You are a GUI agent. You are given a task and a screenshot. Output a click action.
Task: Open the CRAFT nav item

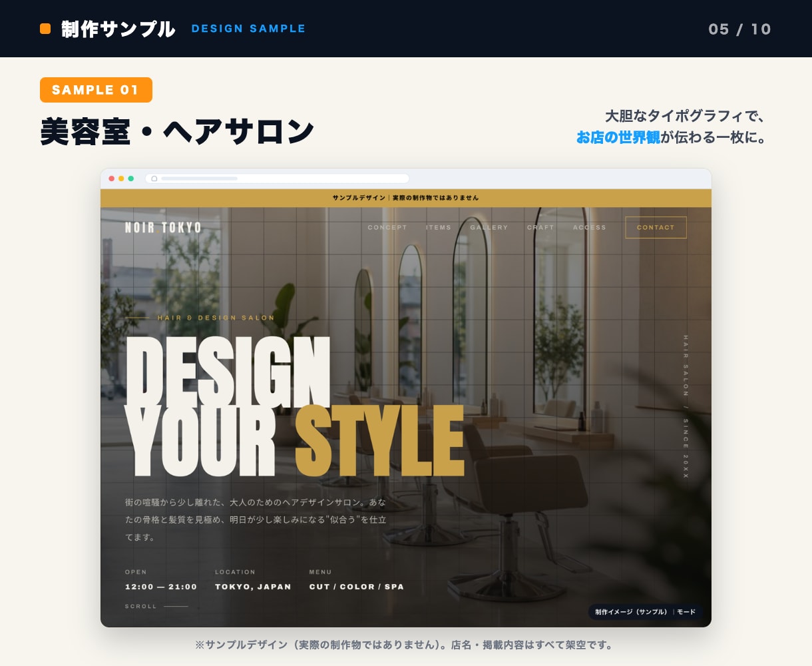click(540, 228)
